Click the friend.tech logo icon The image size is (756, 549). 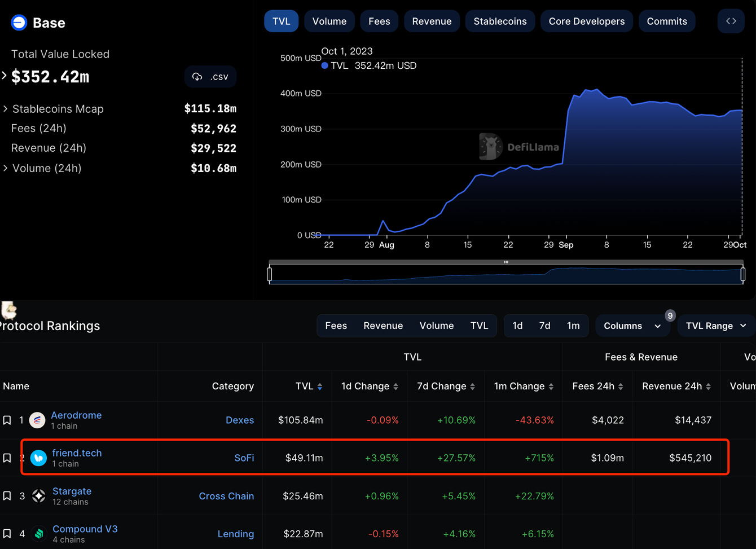38,458
